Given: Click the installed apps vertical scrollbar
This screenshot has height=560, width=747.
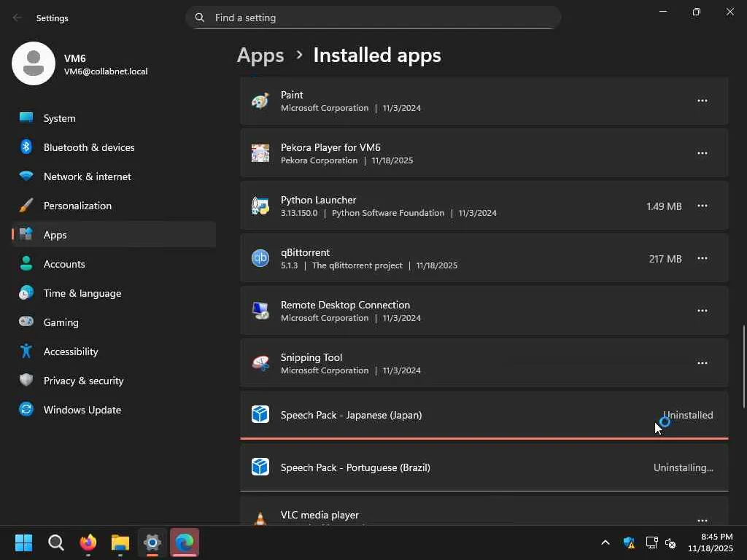Looking at the screenshot, I should [x=743, y=366].
